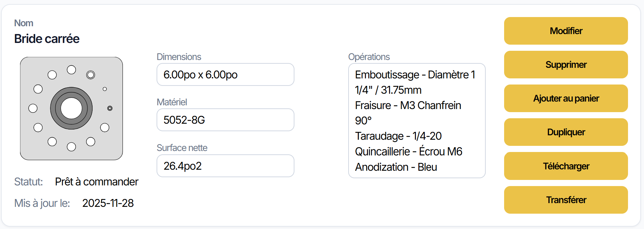This screenshot has height=229, width=644.
Task: Download the part with Télécharger
Action: click(x=566, y=166)
